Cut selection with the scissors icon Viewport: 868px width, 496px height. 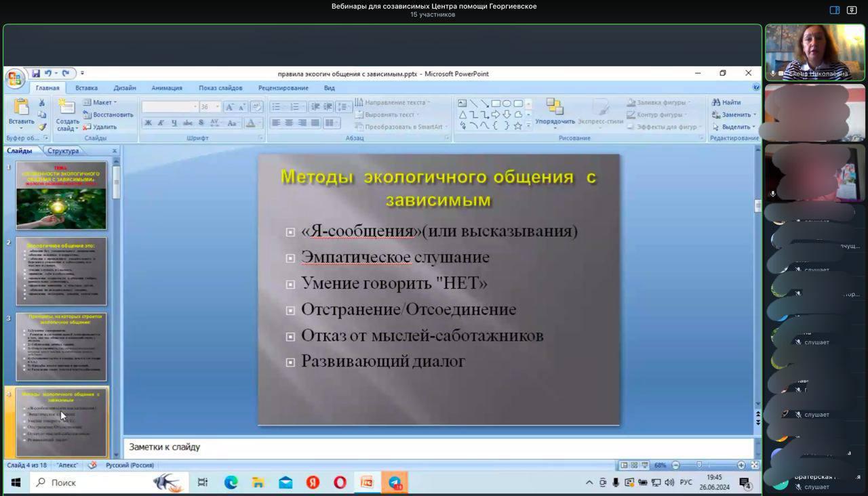pyautogui.click(x=41, y=103)
